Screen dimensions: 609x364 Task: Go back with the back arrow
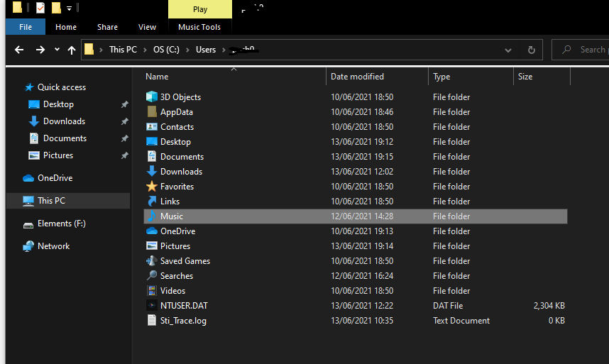pyautogui.click(x=19, y=50)
